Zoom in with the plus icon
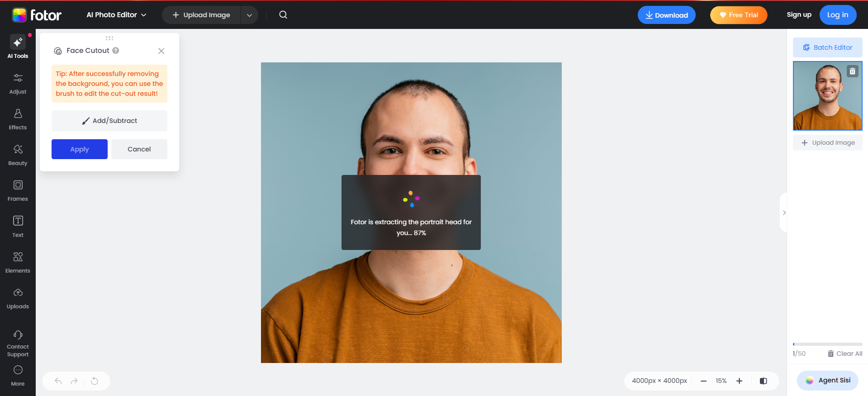This screenshot has width=868, height=396. (x=739, y=381)
